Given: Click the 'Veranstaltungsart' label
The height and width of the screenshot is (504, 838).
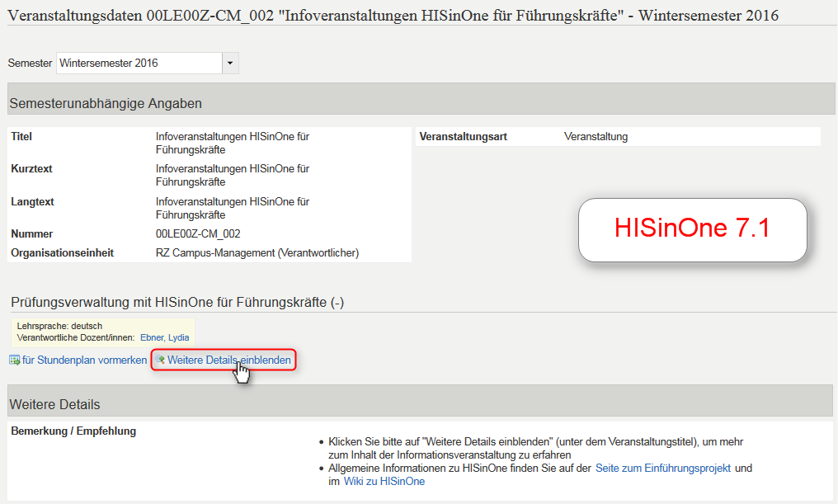Looking at the screenshot, I should pyautogui.click(x=464, y=137).
